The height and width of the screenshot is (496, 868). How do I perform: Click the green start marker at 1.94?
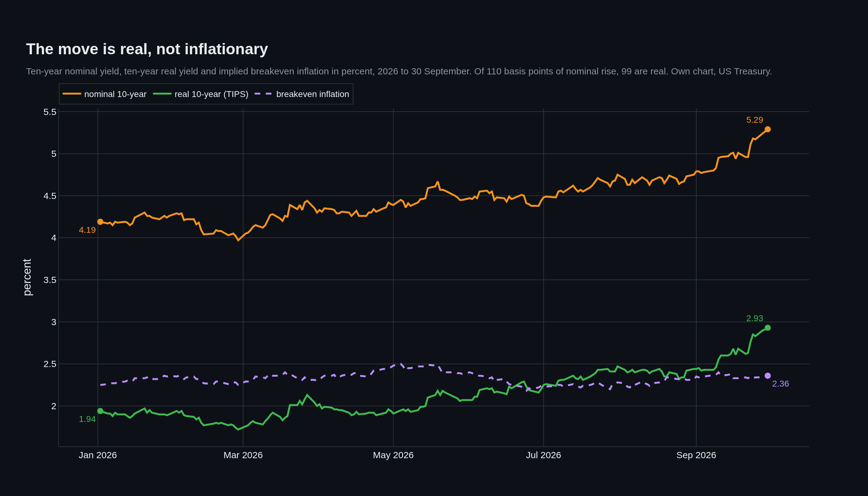100,411
